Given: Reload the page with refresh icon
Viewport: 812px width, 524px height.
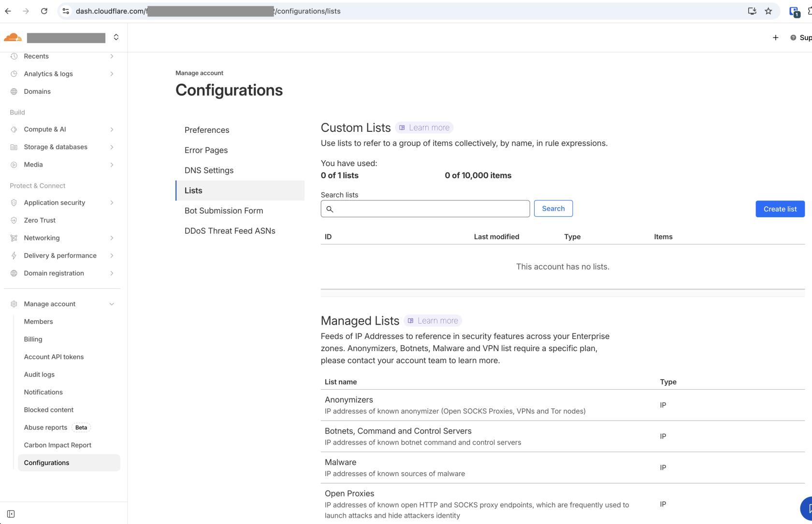Looking at the screenshot, I should click(x=44, y=11).
